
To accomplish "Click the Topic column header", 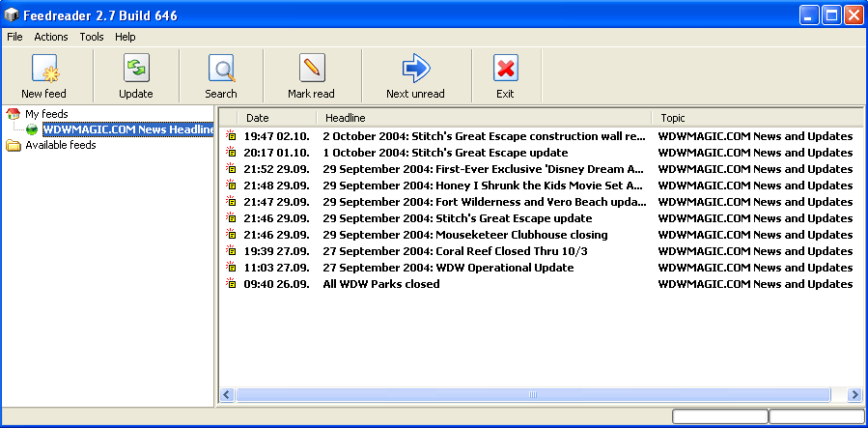I will tap(673, 118).
